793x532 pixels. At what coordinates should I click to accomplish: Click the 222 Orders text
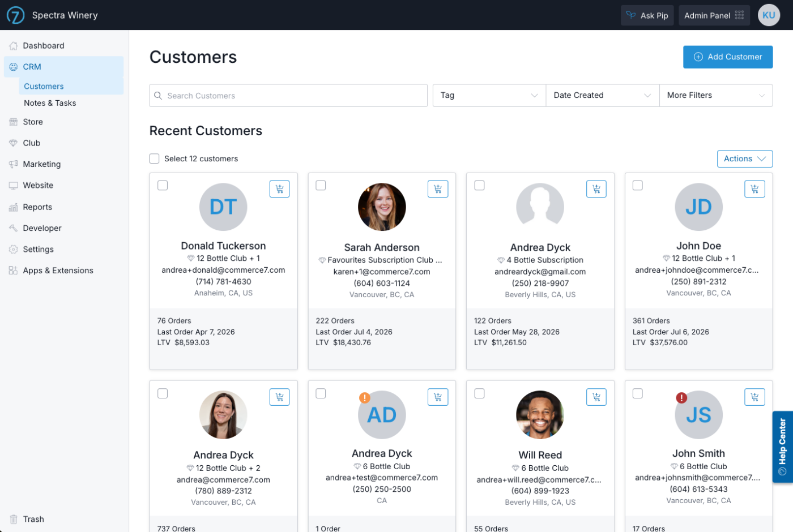coord(335,321)
